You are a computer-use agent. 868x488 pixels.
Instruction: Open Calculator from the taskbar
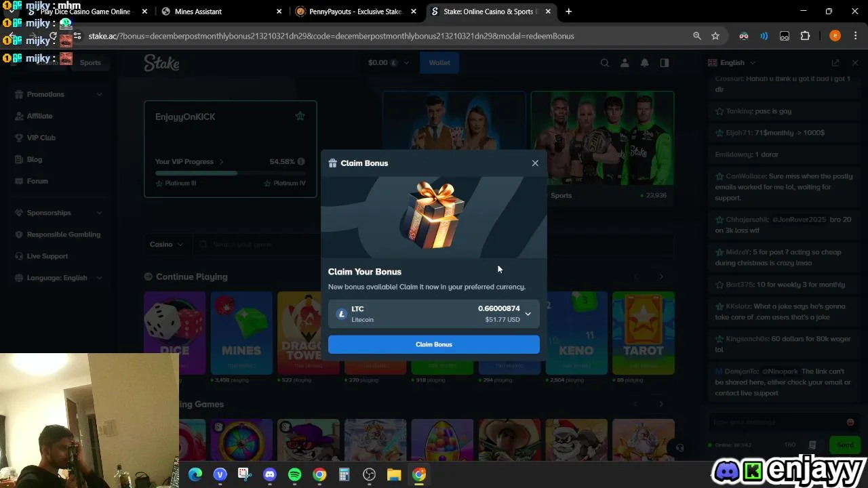tap(344, 474)
